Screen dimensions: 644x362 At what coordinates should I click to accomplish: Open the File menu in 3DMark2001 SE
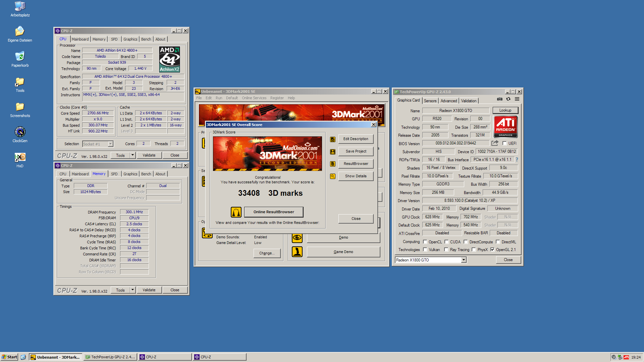tap(199, 98)
